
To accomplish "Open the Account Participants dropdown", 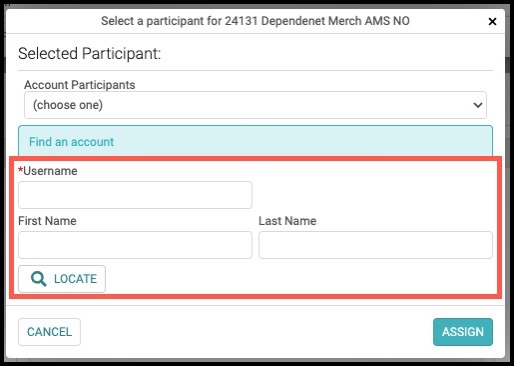I will [255, 105].
